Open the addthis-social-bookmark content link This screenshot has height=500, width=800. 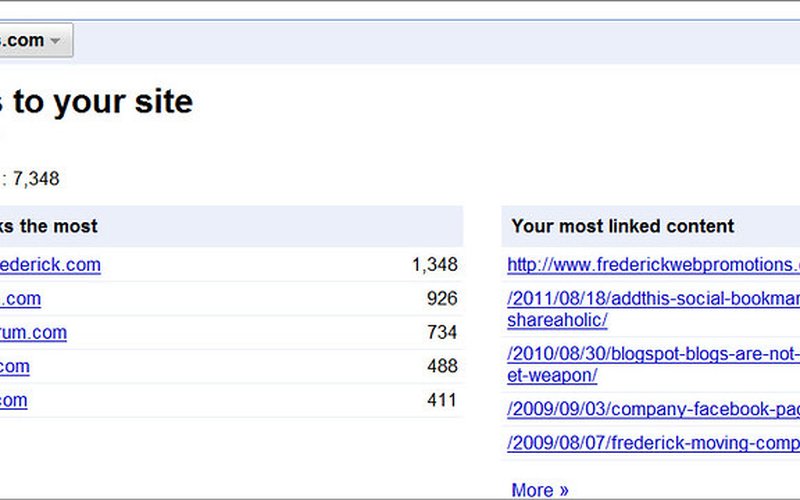coord(654,309)
